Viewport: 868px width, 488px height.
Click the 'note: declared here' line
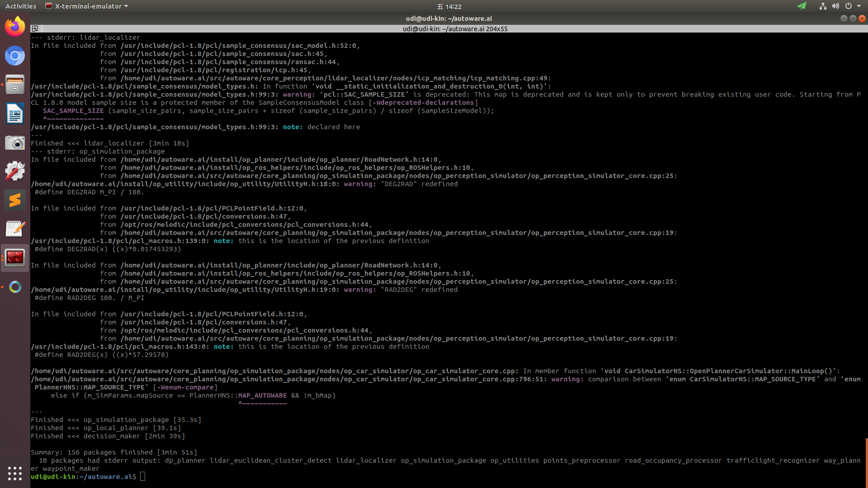[195, 127]
